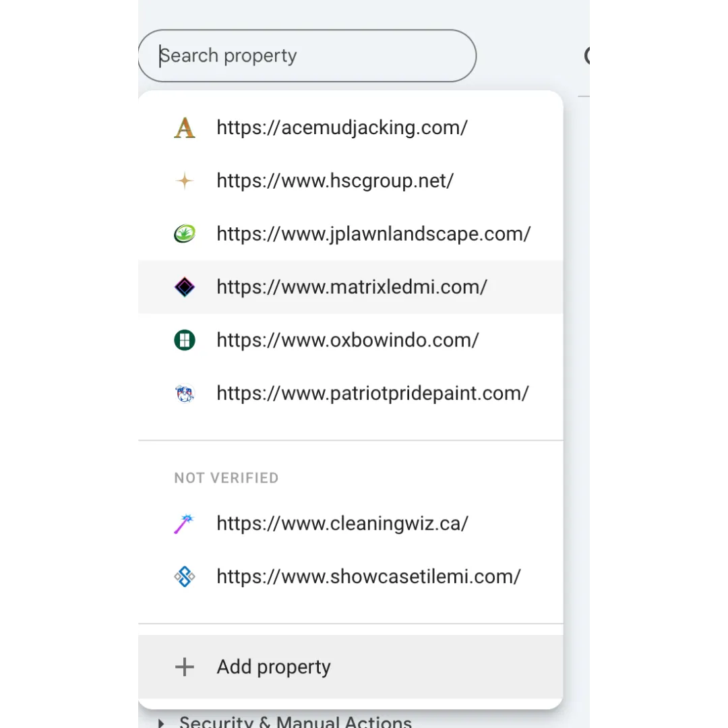Viewport: 728px width, 728px height.
Task: Click the acemudjacking gold letter A favicon
Action: tap(184, 127)
